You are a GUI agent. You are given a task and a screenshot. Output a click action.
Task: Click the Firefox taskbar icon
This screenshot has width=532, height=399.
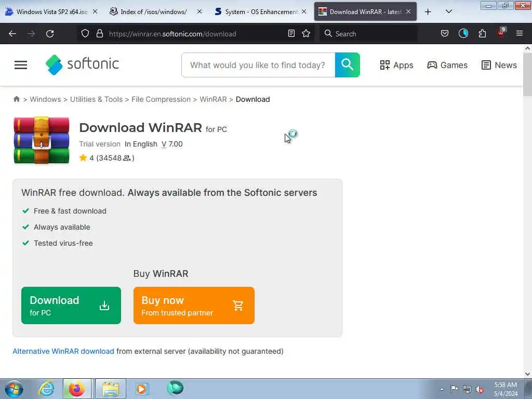click(77, 389)
